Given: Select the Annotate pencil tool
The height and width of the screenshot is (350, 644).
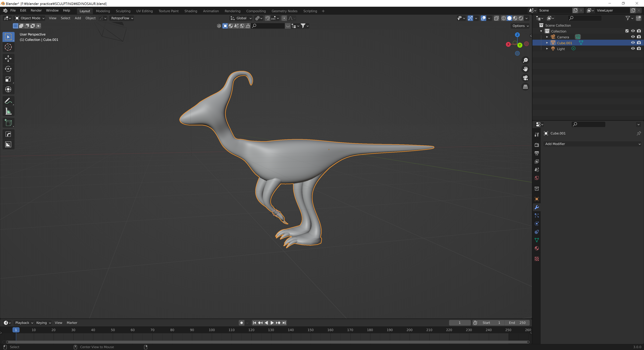Looking at the screenshot, I should pyautogui.click(x=8, y=101).
